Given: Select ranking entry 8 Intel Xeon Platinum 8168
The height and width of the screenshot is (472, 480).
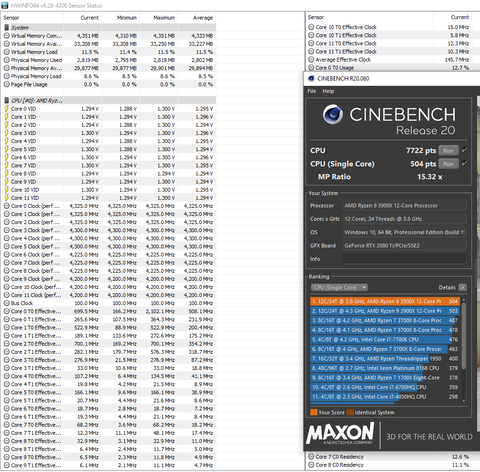Looking at the screenshot, I should [385, 368].
